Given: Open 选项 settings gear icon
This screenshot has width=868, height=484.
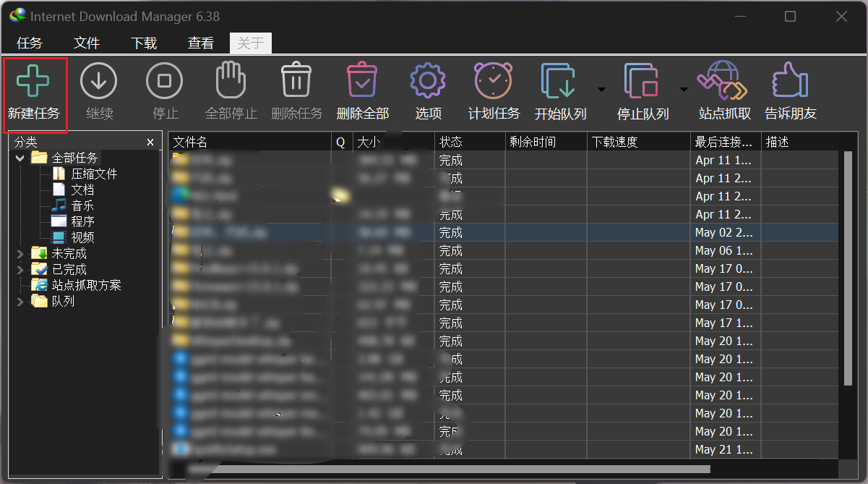Looking at the screenshot, I should pyautogui.click(x=428, y=80).
